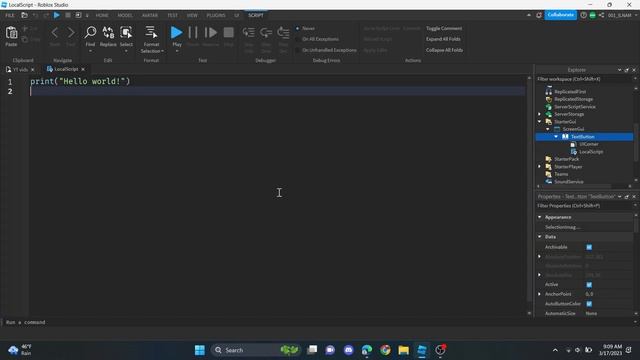Click the green status icon beside help
Screen dimensions: 640x360
click(x=593, y=15)
